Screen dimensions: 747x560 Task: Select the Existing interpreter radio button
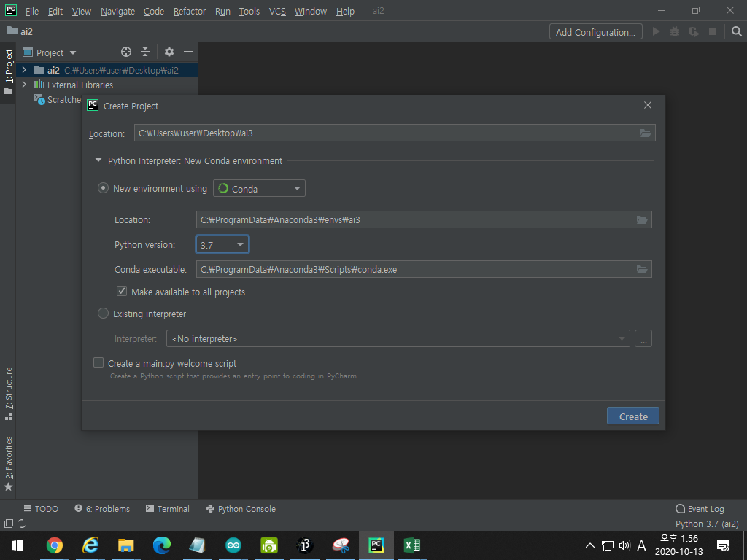[103, 314]
